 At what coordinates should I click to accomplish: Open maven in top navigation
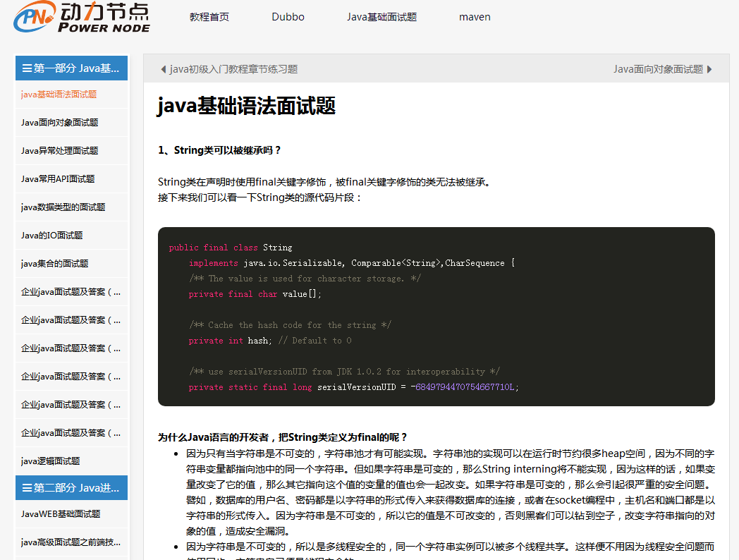(x=475, y=17)
